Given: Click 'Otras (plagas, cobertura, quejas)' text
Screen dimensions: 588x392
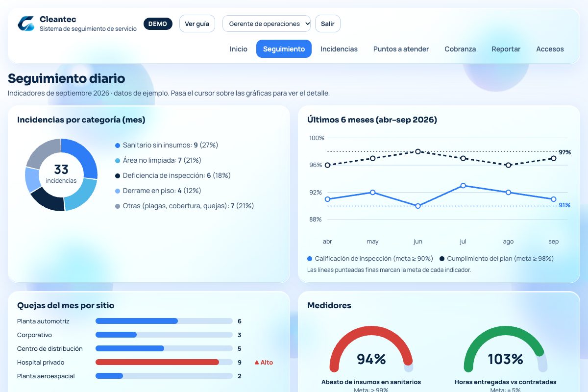Looking at the screenshot, I should (175, 206).
